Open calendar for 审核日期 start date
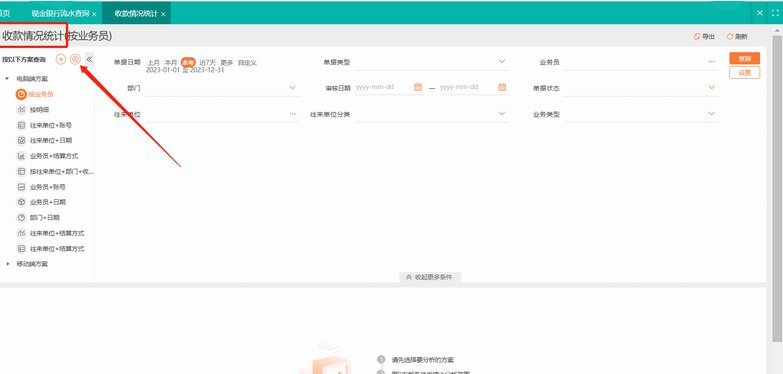 tap(418, 87)
